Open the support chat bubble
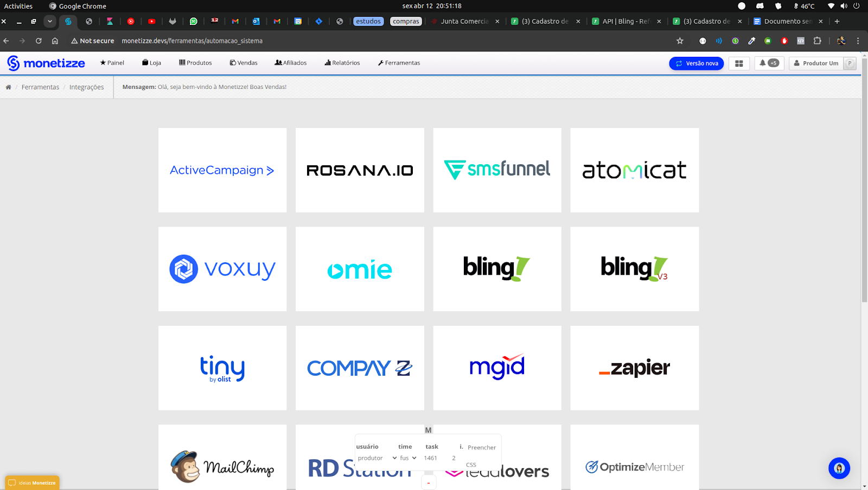The height and width of the screenshot is (490, 868). pyautogui.click(x=839, y=468)
